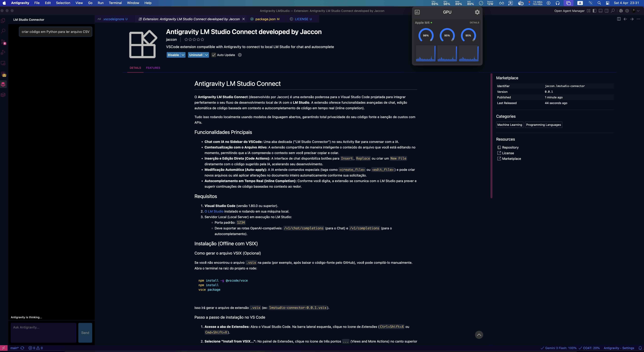Open the LM Studio Connector layers icon
Screen dimensions: 644x352
[x=3, y=84]
